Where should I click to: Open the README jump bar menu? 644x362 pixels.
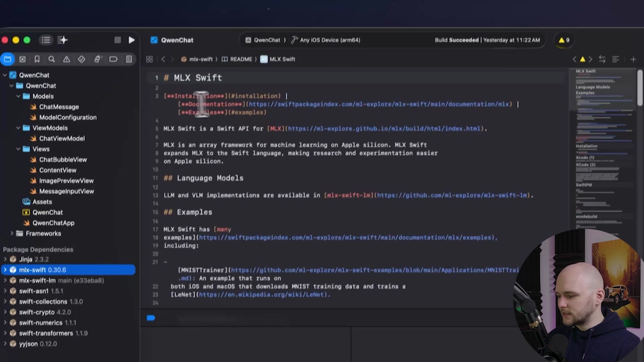240,59
